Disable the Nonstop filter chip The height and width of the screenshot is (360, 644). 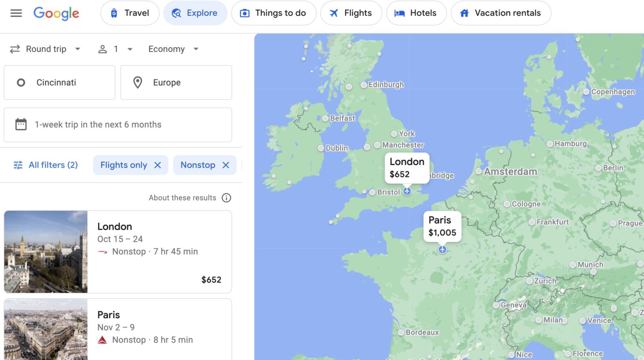[x=226, y=165]
